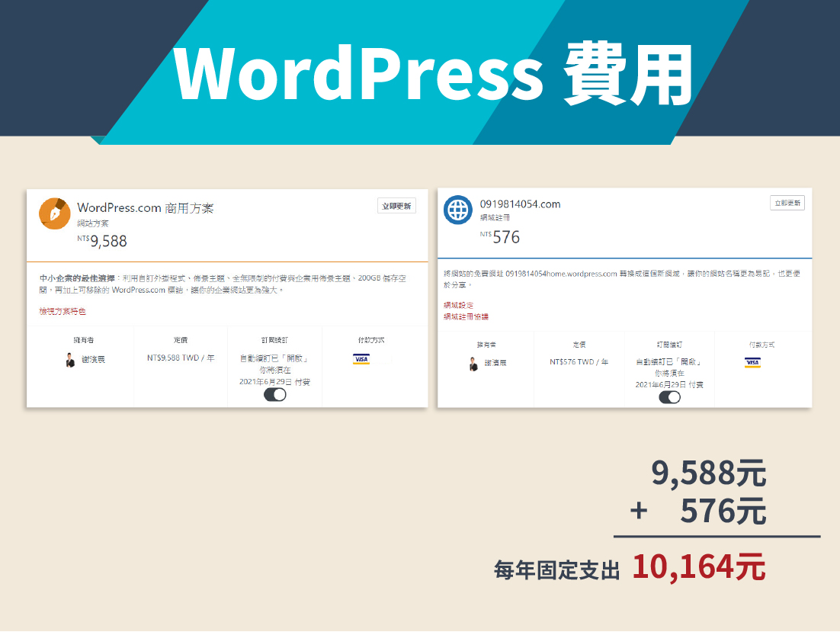The height and width of the screenshot is (632, 840).
Task: Click the '0919814054home.wordpress.com' address in the description
Action: [x=562, y=274]
